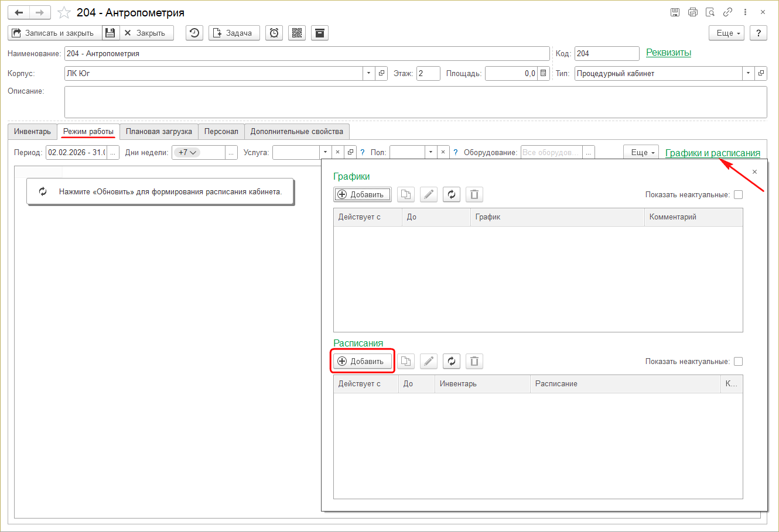This screenshot has width=779, height=532.
Task: Expand the Корпус dropdown list
Action: 369,73
